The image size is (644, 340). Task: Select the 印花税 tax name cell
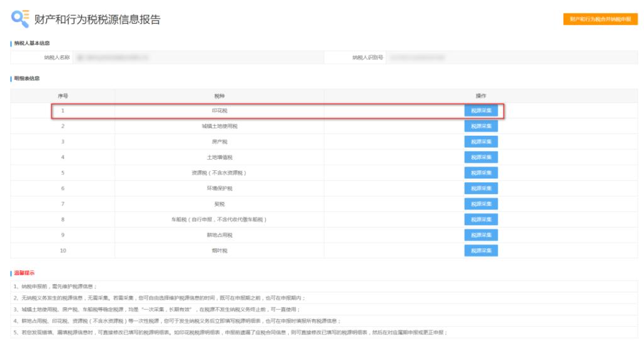click(219, 111)
